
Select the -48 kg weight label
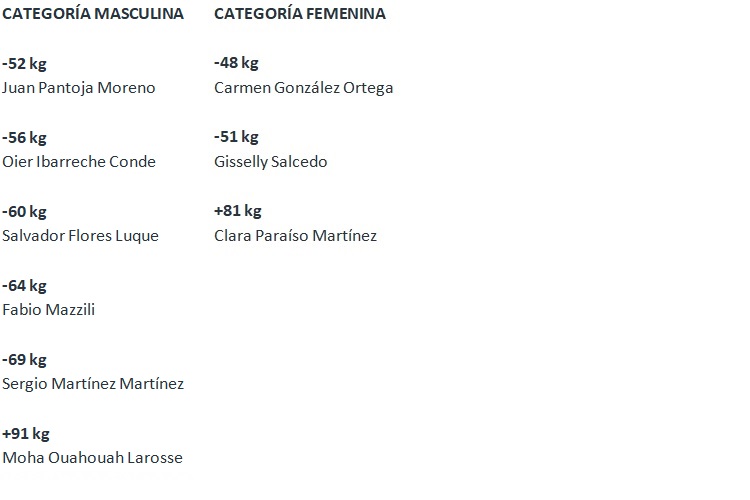(236, 63)
